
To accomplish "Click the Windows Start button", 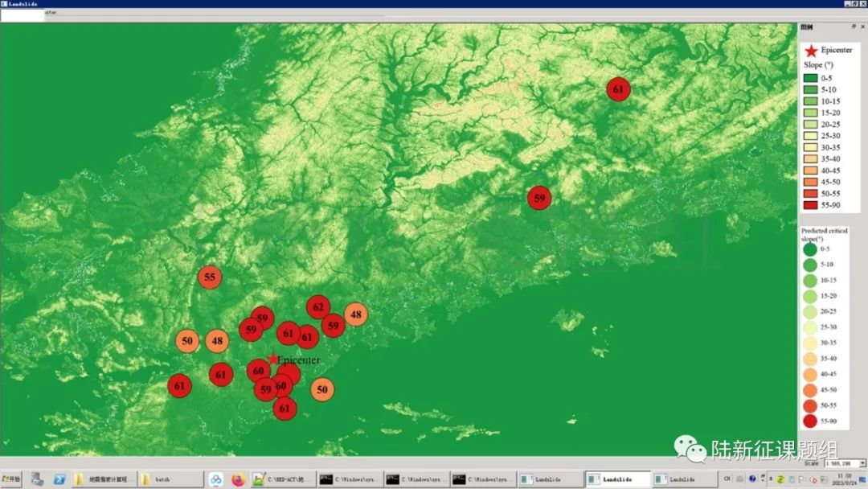I will coord(12,480).
